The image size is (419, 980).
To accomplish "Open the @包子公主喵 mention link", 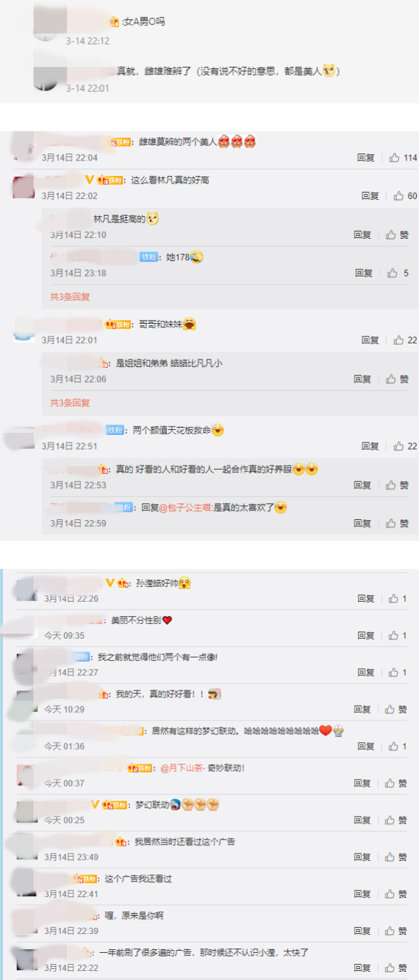I will point(186,507).
